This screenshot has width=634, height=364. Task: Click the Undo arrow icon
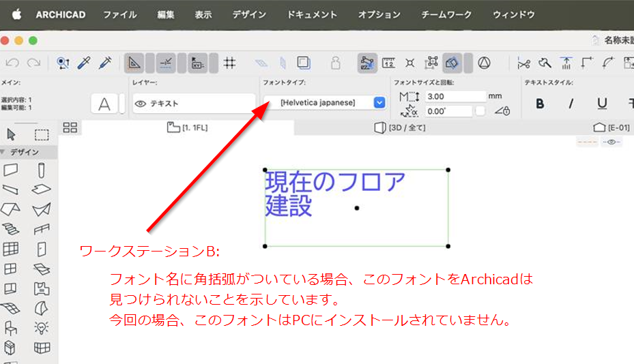pos(12,63)
